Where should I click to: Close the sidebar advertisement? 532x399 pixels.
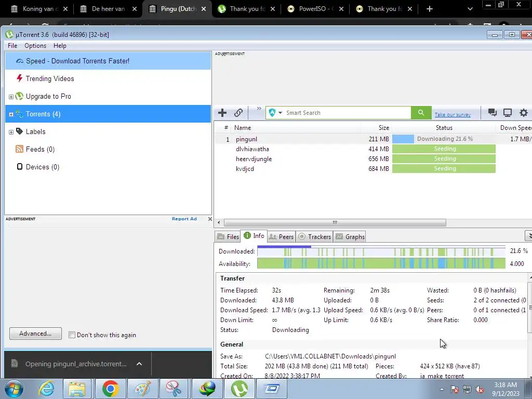tap(210, 219)
